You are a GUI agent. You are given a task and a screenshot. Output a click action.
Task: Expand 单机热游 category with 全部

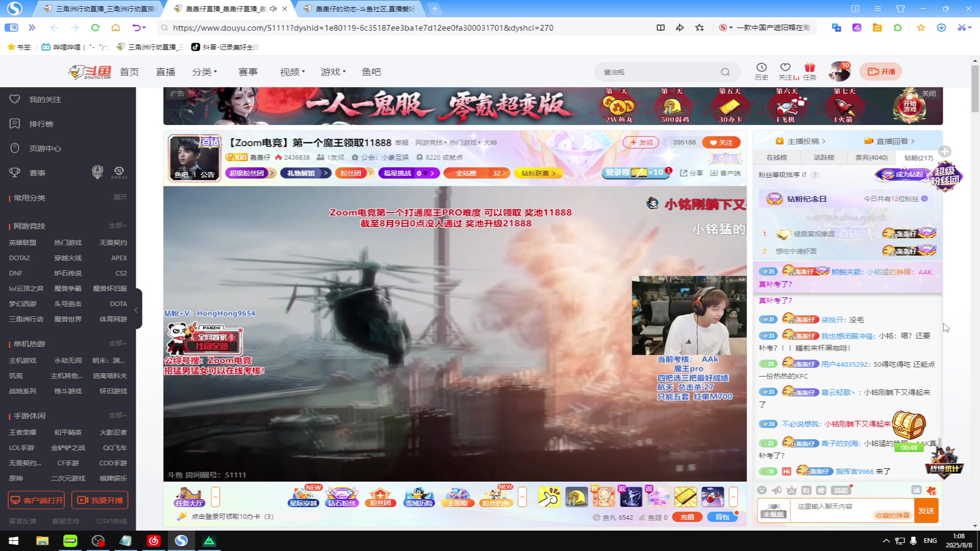117,343
